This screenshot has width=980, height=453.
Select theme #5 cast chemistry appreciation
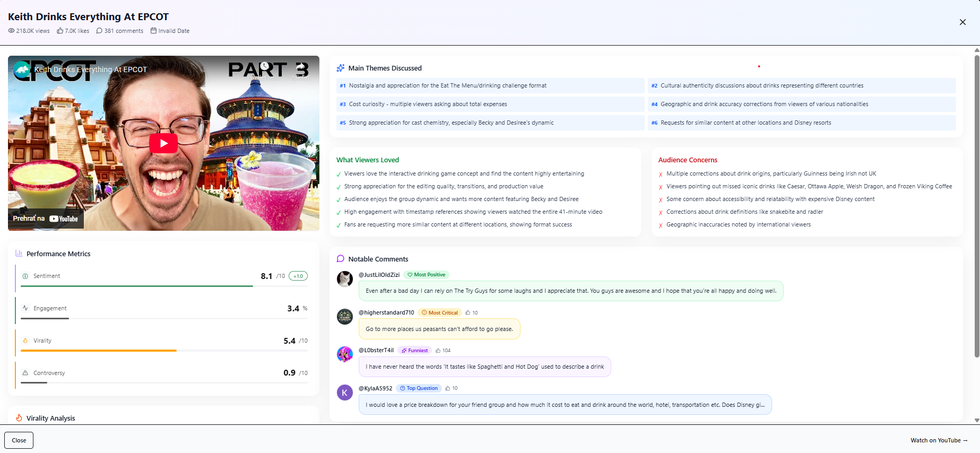[490, 123]
